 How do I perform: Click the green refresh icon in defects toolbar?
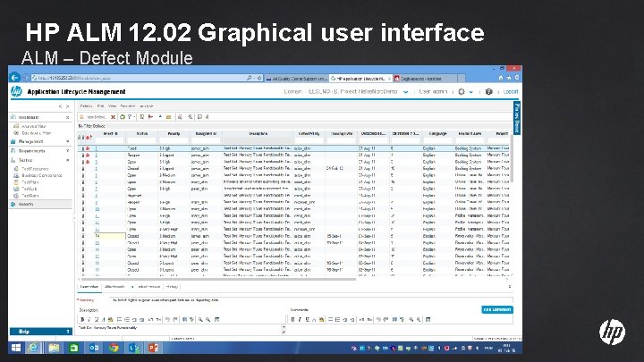[x=122, y=117]
